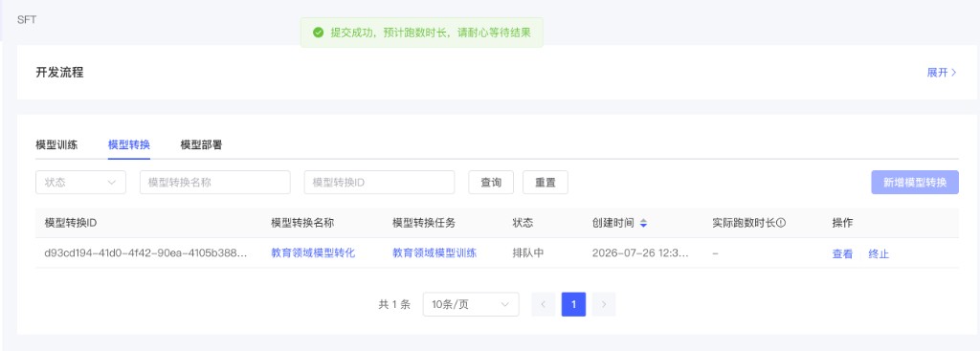Click the green success check icon

coord(318,33)
